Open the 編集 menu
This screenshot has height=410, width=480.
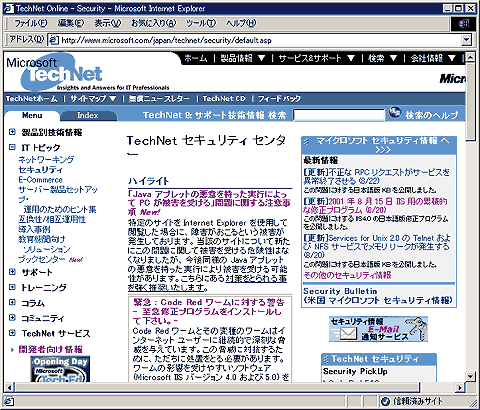(71, 23)
